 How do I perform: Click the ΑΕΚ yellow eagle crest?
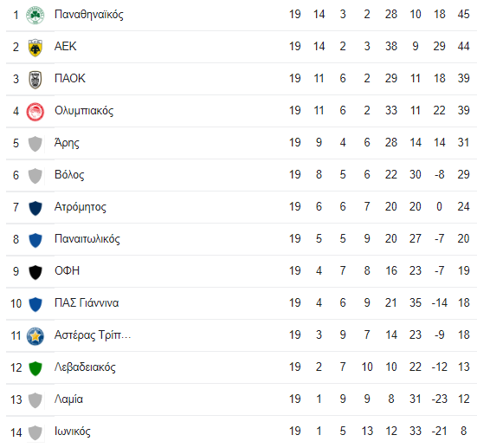click(35, 48)
